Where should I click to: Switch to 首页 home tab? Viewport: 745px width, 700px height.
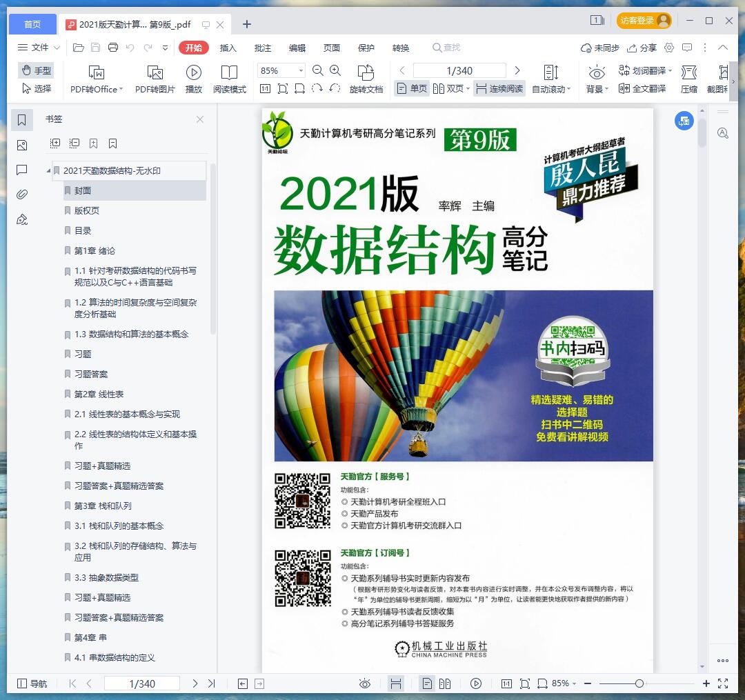pos(32,24)
